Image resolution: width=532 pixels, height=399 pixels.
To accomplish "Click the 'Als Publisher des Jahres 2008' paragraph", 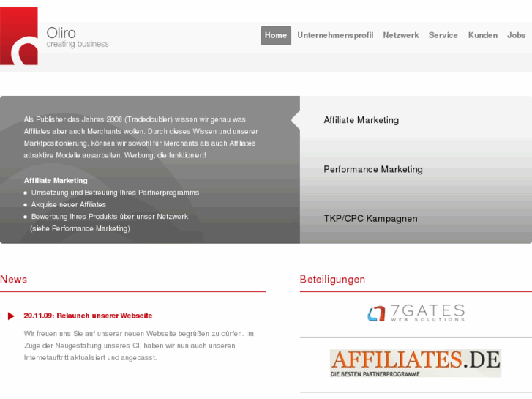I will (141, 137).
